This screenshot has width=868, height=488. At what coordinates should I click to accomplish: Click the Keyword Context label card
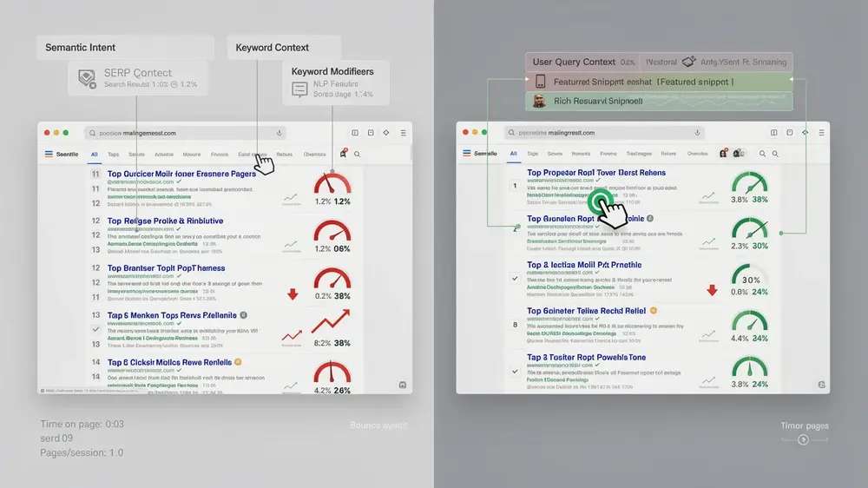284,48
